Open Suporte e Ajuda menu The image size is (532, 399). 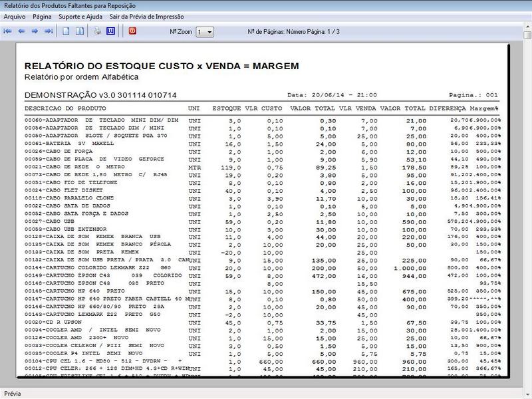tap(80, 17)
